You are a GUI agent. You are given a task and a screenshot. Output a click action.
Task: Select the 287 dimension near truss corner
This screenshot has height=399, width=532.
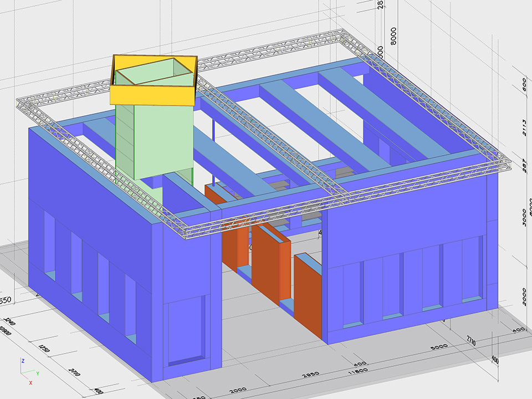(x=525, y=165)
